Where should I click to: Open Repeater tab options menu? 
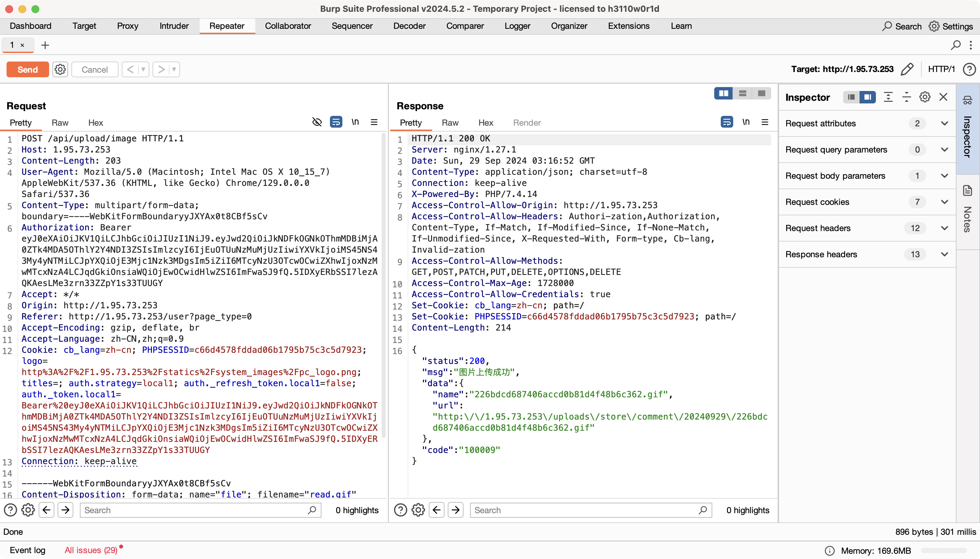tap(971, 45)
